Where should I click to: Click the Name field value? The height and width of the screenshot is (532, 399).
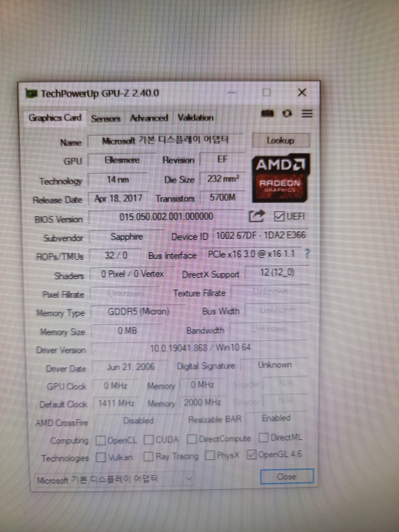166,141
